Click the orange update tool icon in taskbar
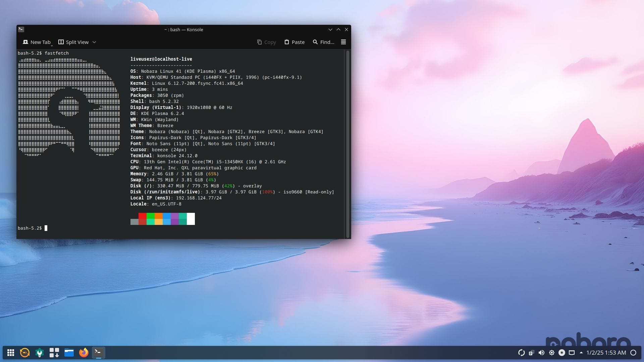644x362 pixels. coord(24,353)
